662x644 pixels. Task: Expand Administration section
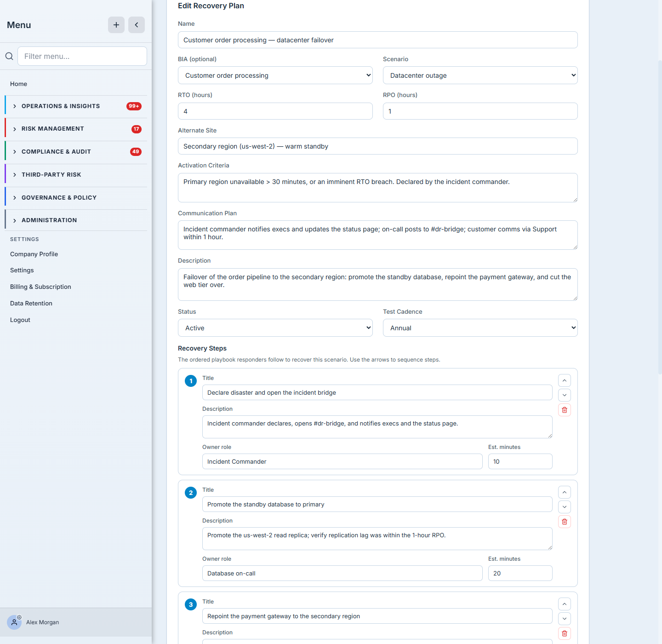[x=76, y=220]
